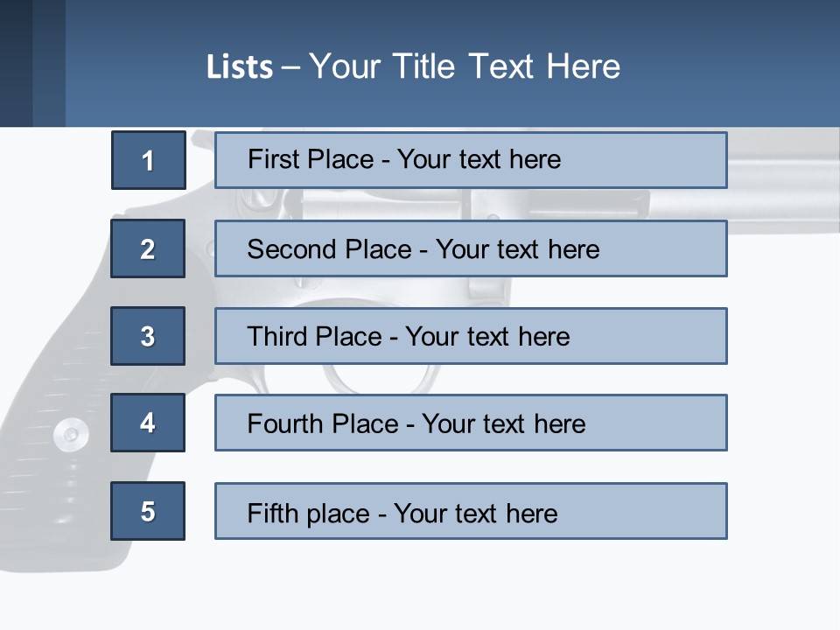Image resolution: width=840 pixels, height=630 pixels.
Task: Click the number 5 box
Action: click(x=148, y=511)
